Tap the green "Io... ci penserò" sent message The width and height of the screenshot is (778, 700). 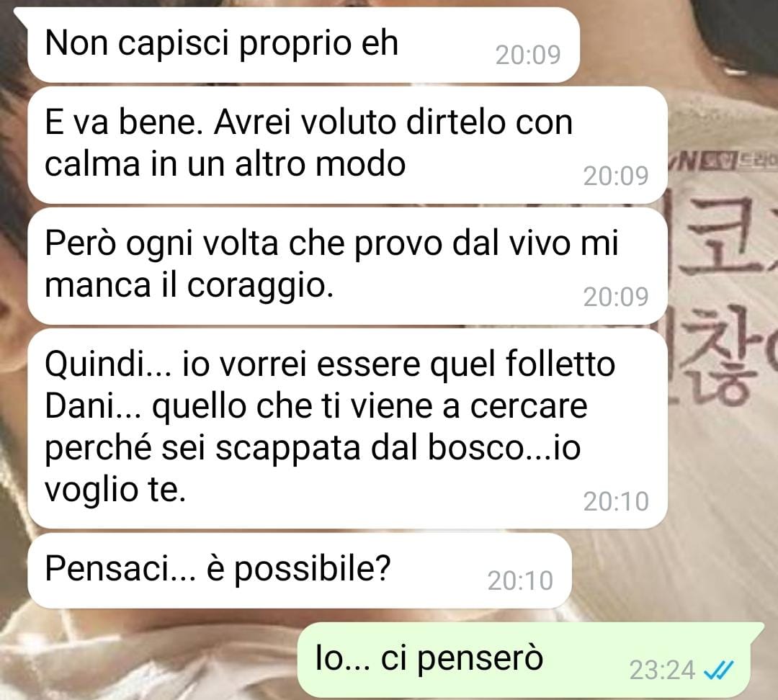pyautogui.click(x=530, y=660)
